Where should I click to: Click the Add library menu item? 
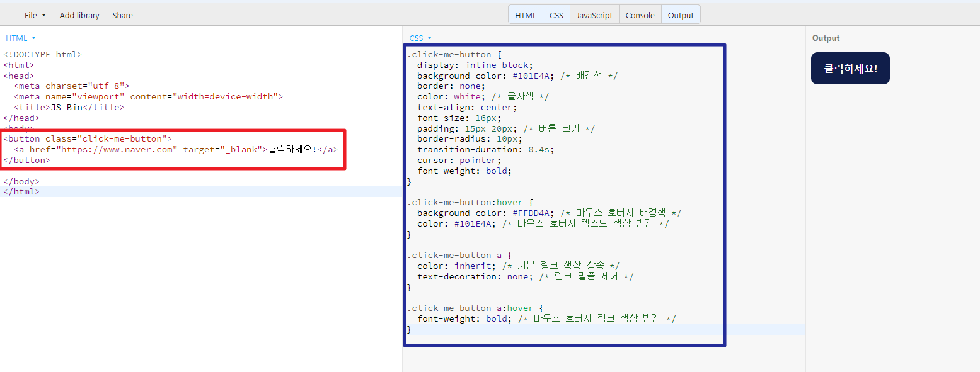coord(79,15)
